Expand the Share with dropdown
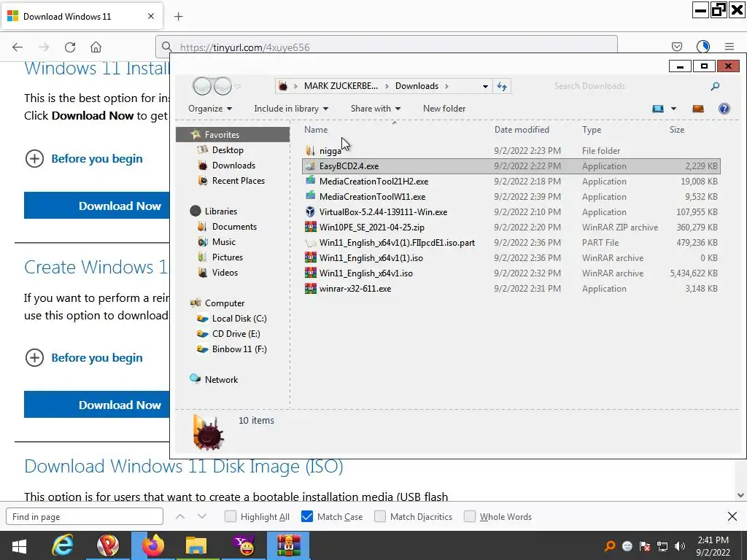This screenshot has width=747, height=560. coord(376,109)
